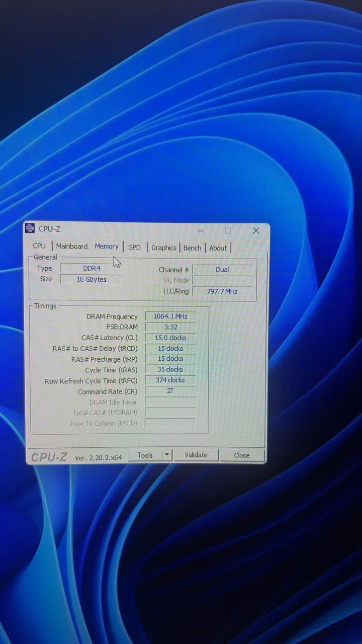Click the DRAM Frequency value 1064.1 MHz

170,316
